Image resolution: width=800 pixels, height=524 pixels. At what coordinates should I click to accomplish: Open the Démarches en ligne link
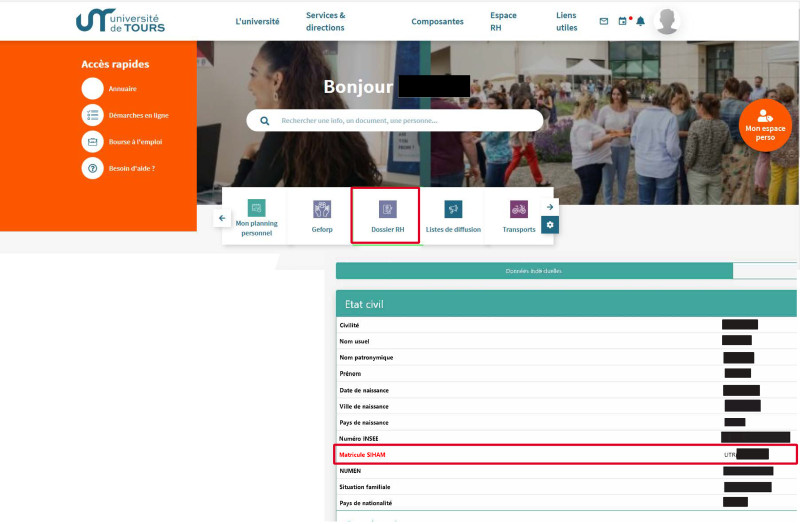point(137,115)
